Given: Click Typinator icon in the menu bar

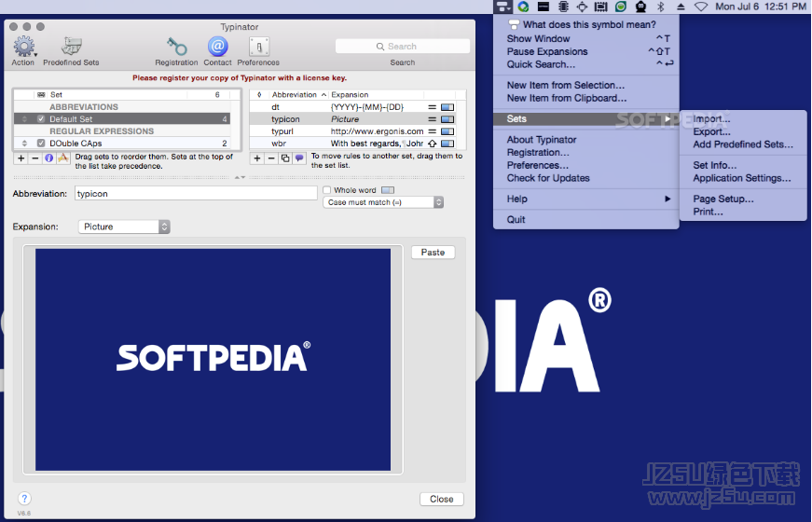Looking at the screenshot, I should tap(502, 7).
